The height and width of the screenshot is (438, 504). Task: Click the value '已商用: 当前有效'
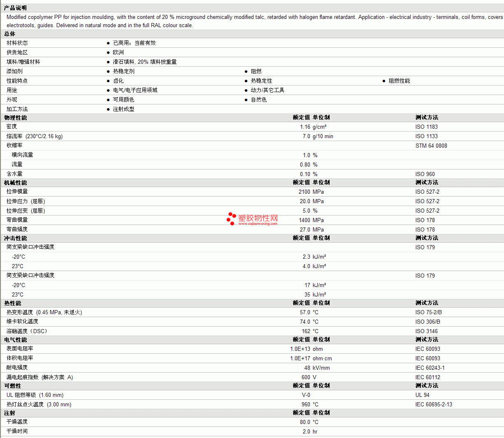[134, 43]
